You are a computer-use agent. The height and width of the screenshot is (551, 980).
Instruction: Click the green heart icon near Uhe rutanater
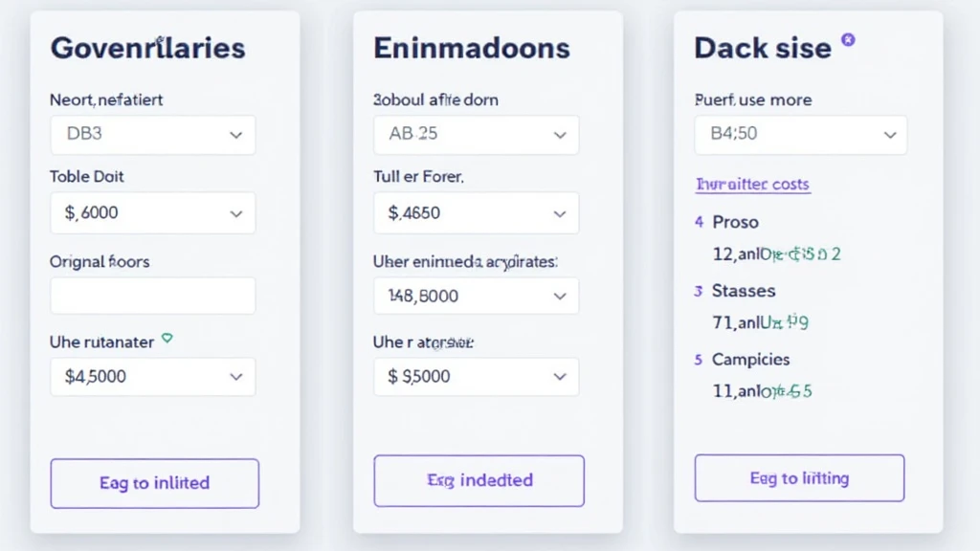click(x=167, y=339)
